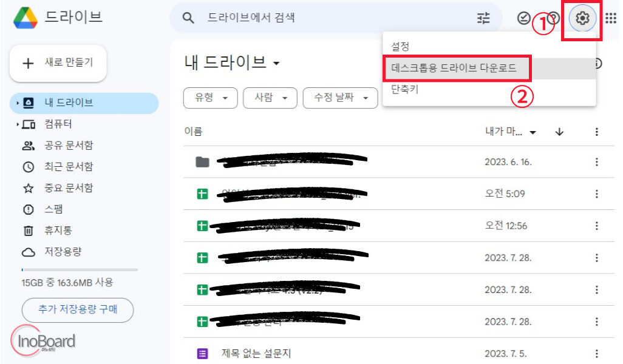Click the Forms icon for 제목 없는 설문지
Image resolution: width=623 pixels, height=364 pixels.
(203, 354)
